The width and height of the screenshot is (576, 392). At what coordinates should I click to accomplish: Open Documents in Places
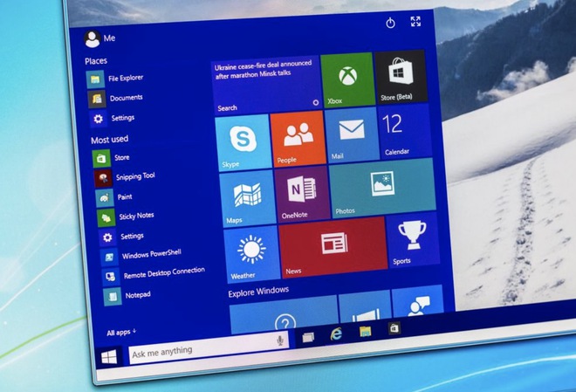point(116,99)
